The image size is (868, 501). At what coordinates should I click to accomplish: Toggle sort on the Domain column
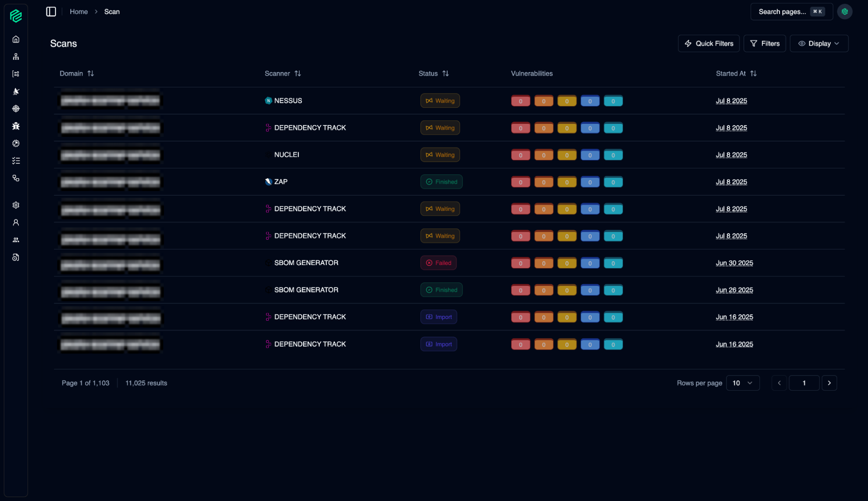90,73
